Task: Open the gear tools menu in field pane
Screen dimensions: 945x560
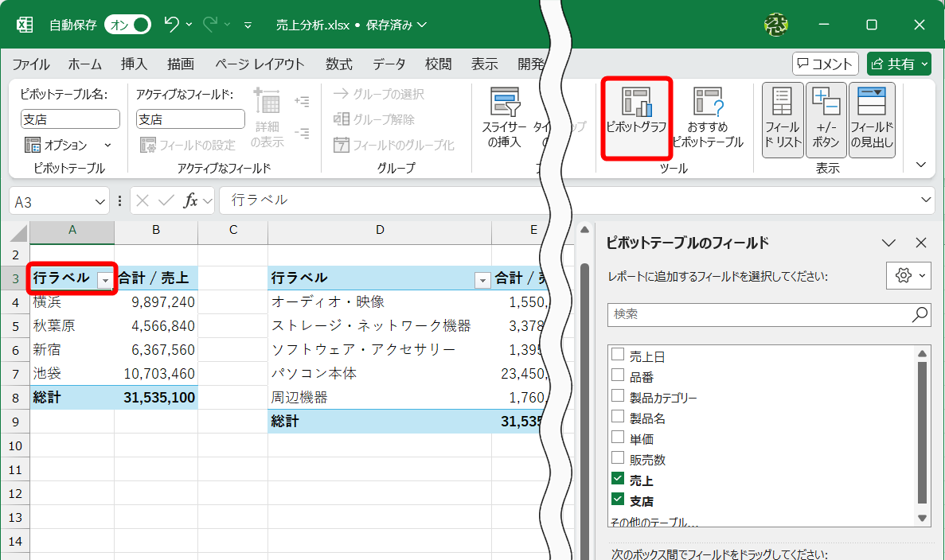Action: tap(909, 276)
